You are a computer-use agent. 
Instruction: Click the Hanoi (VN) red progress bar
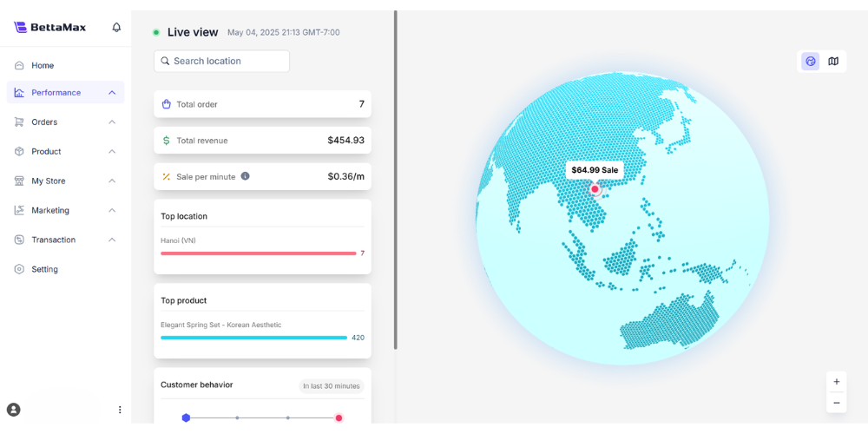(x=259, y=253)
